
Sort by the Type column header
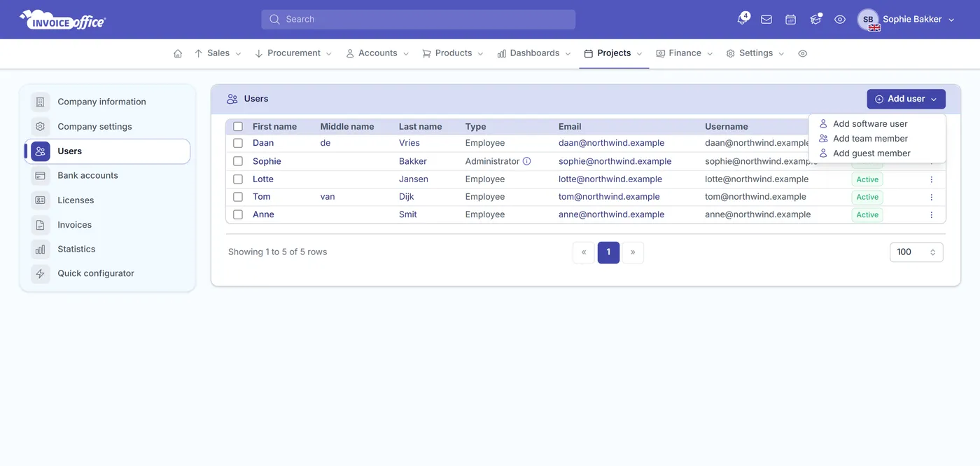(x=475, y=127)
